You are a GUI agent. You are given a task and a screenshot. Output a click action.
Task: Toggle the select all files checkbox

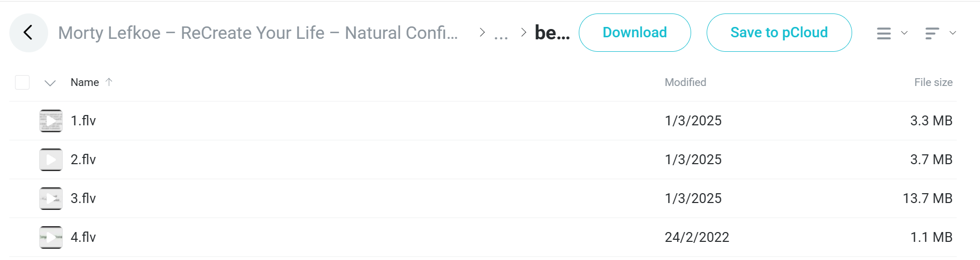click(22, 82)
